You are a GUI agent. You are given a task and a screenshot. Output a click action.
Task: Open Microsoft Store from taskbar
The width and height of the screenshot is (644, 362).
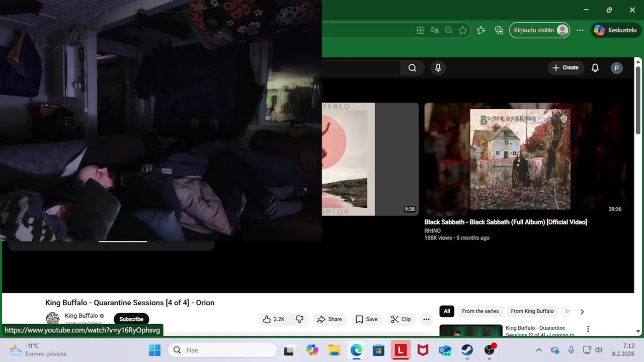[x=378, y=350]
